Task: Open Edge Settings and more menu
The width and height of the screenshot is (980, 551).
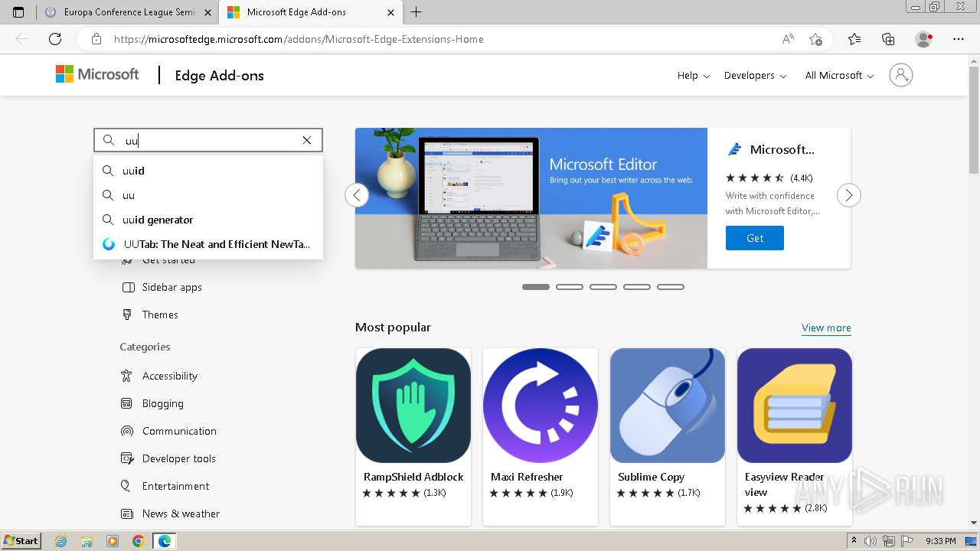Action: pos(959,39)
